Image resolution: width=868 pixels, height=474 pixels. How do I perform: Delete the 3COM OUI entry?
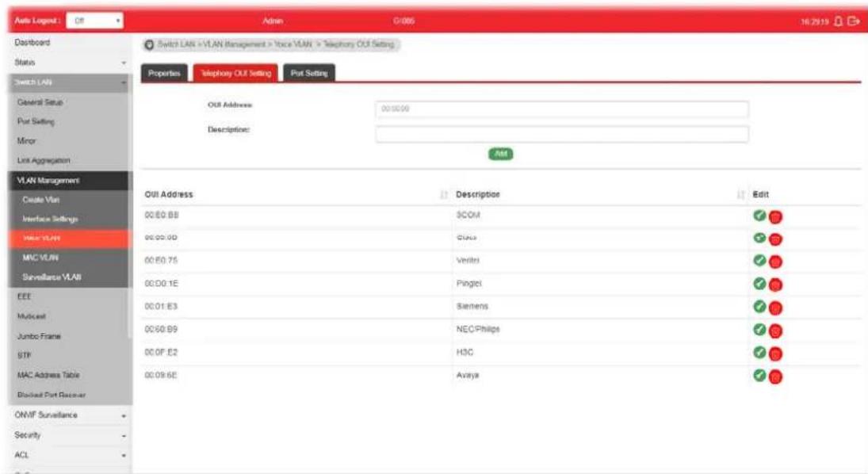[775, 217]
